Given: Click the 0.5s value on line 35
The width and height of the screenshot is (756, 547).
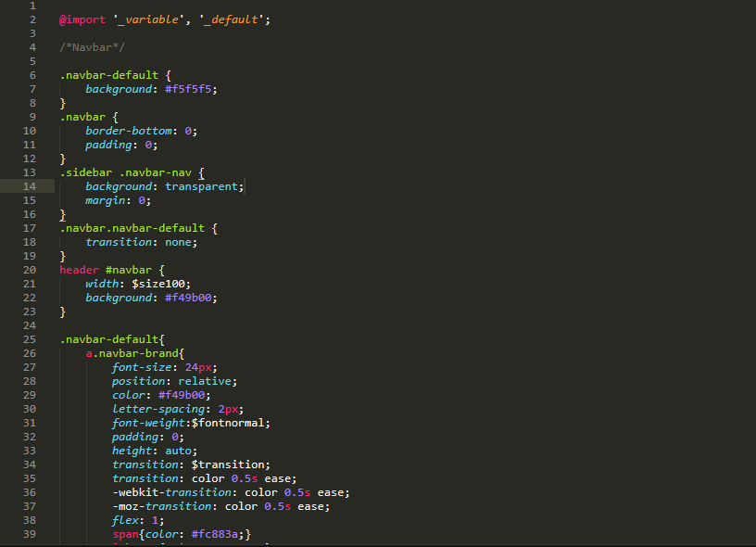Looking at the screenshot, I should point(245,478).
